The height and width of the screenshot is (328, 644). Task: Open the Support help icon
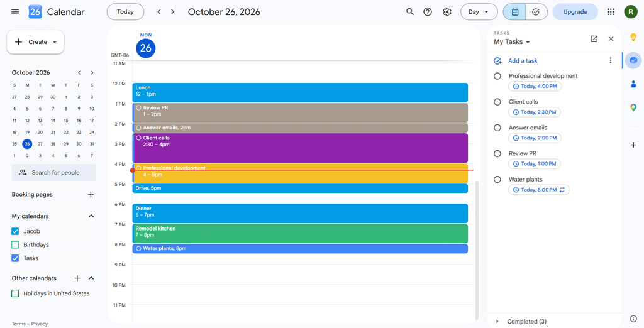(x=428, y=12)
